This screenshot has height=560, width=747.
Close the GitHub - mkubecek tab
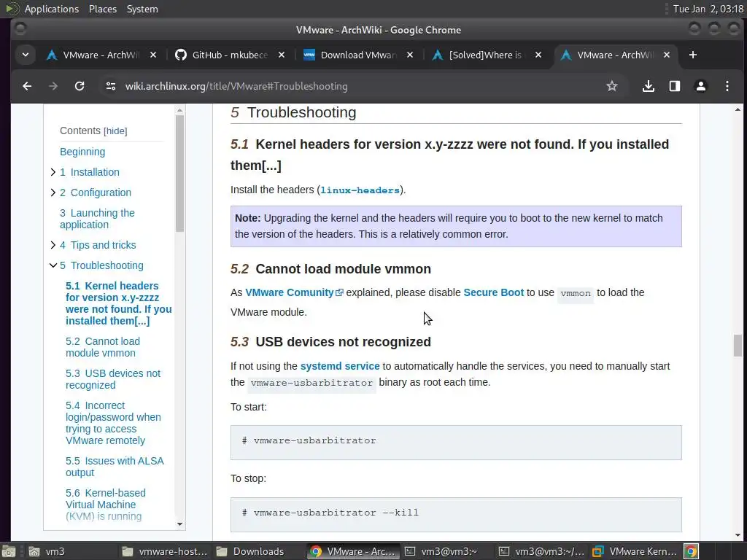pyautogui.click(x=282, y=55)
